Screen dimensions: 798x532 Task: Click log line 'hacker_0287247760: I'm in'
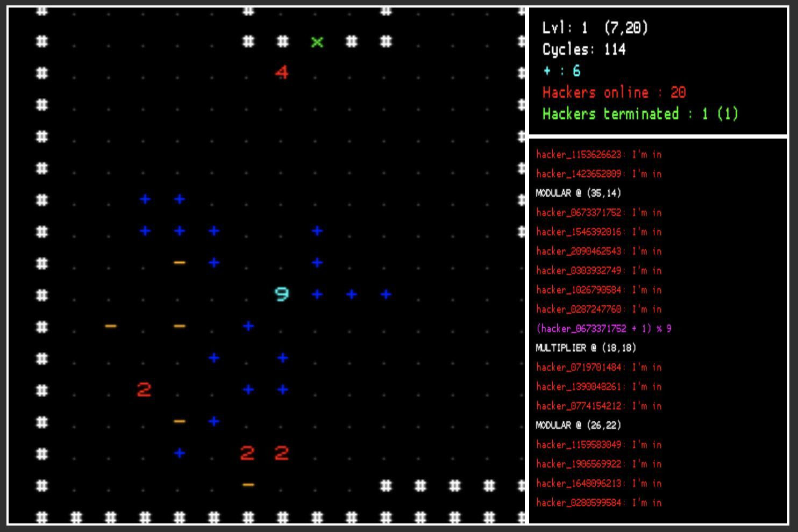tap(598, 310)
